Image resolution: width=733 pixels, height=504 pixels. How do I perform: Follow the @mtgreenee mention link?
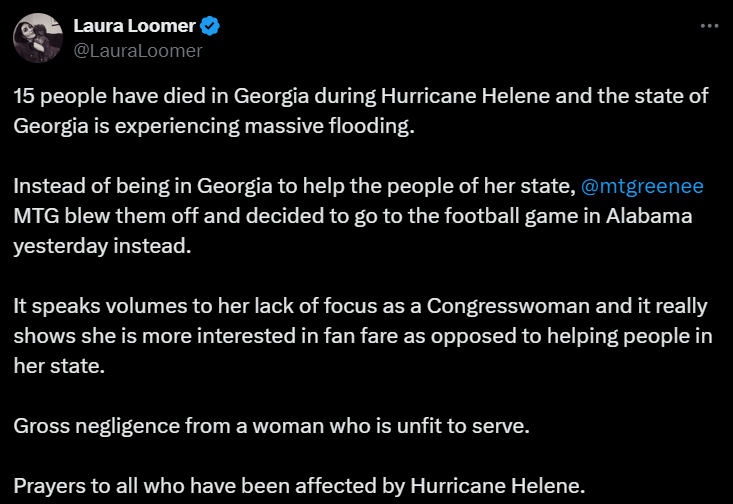pyautogui.click(x=642, y=186)
